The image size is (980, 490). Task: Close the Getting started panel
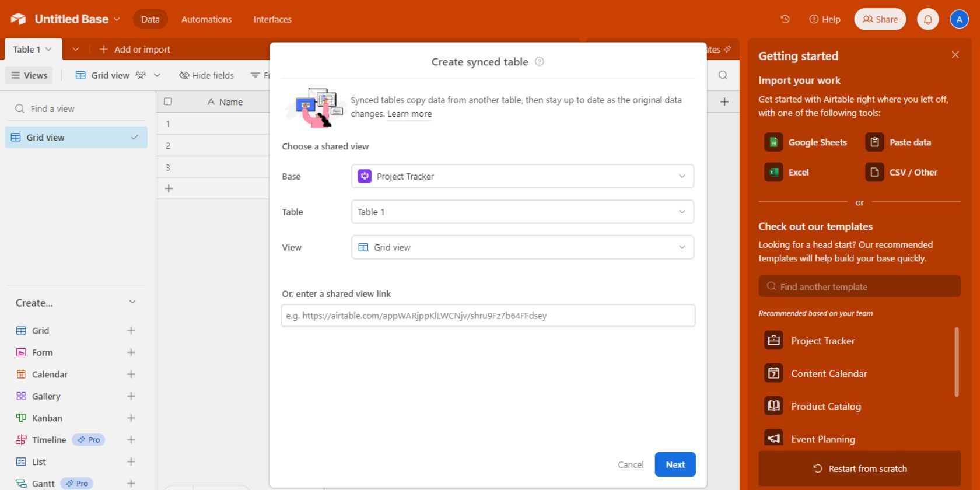[x=955, y=55]
